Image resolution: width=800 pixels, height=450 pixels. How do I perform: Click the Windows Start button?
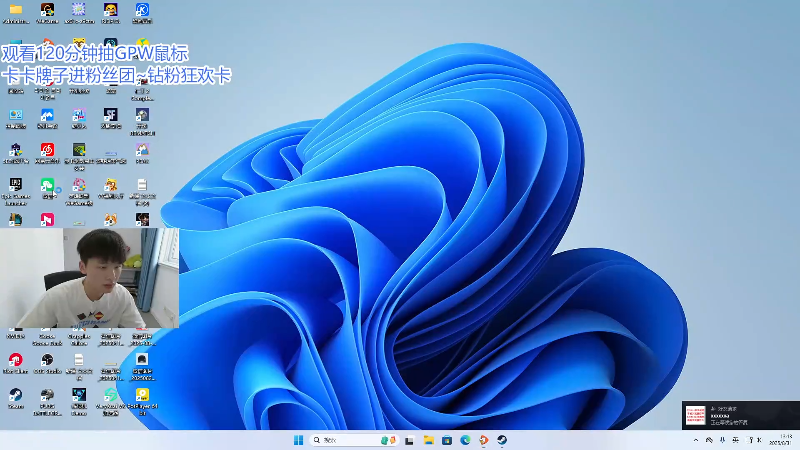(298, 440)
